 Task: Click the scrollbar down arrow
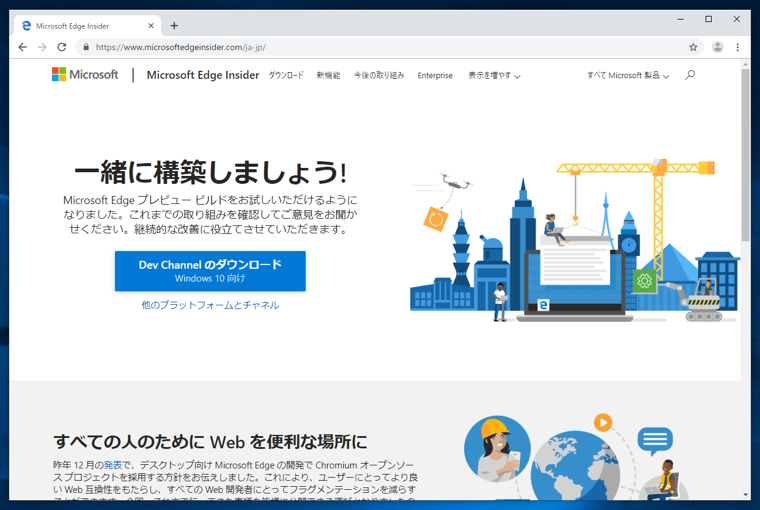(745, 495)
